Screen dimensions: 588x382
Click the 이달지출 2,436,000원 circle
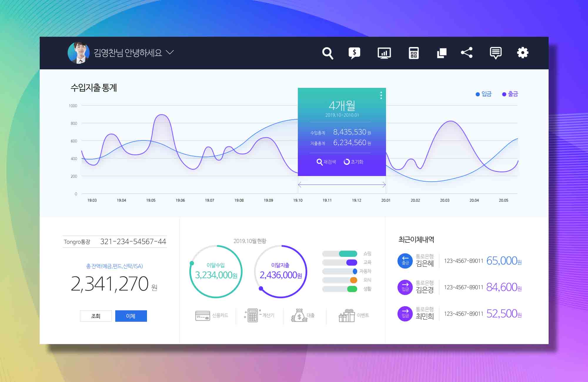[280, 272]
